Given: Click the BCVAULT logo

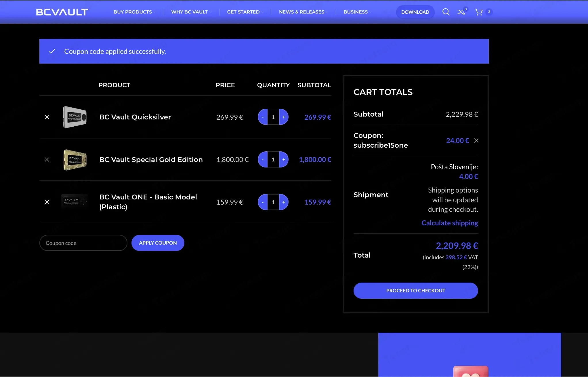Looking at the screenshot, I should tap(62, 12).
